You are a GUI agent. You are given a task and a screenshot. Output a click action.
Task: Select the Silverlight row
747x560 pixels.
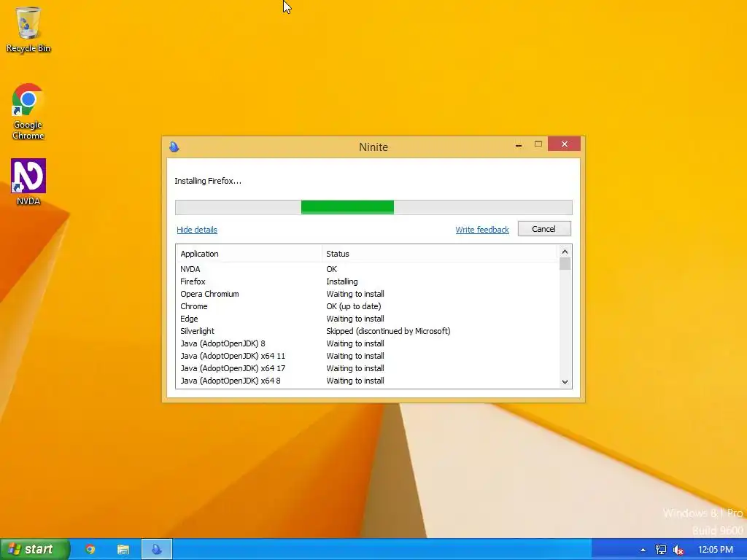367,331
